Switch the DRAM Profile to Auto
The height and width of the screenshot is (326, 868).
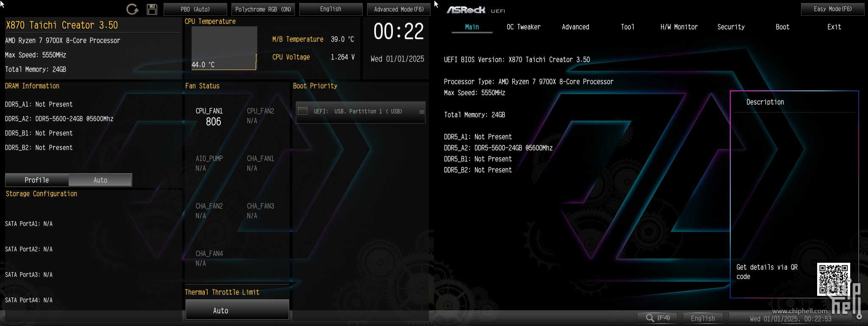(x=100, y=180)
